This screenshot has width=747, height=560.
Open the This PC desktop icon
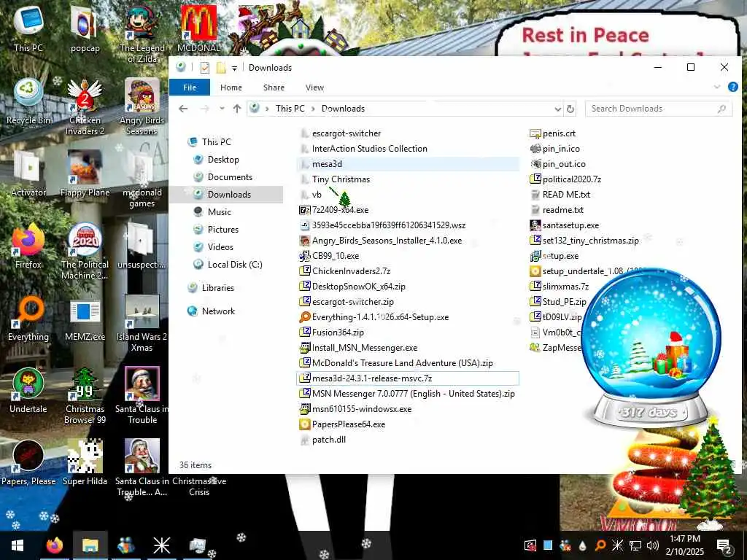pyautogui.click(x=28, y=29)
